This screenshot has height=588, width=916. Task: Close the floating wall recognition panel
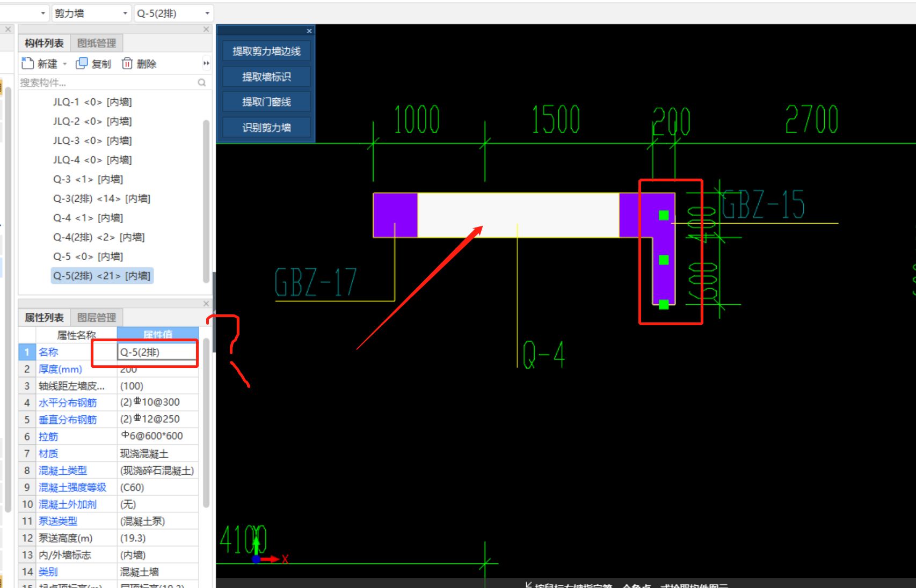pyautogui.click(x=309, y=31)
